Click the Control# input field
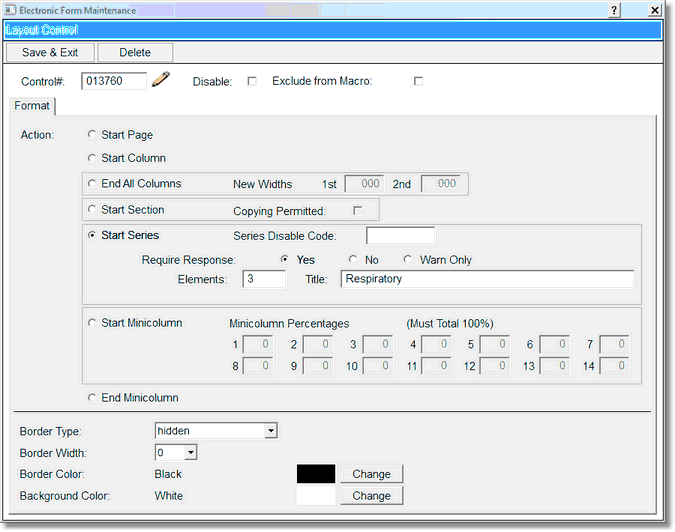This screenshot has width=675, height=532. [114, 81]
